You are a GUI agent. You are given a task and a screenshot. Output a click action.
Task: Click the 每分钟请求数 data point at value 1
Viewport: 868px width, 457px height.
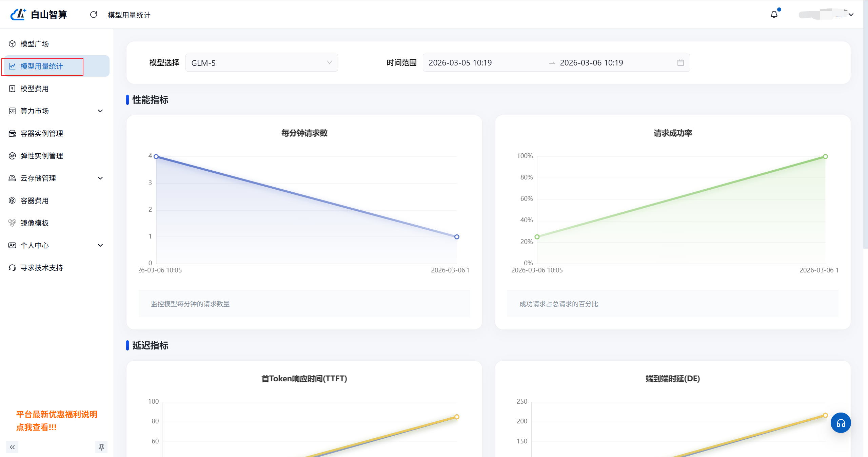pos(457,237)
